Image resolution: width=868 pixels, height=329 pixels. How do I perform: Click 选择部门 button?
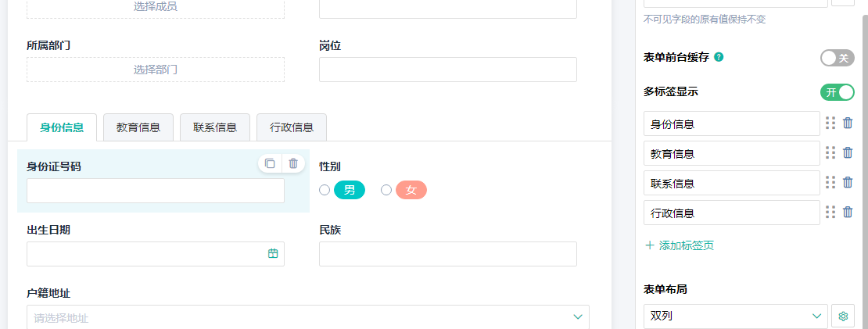[x=156, y=70]
